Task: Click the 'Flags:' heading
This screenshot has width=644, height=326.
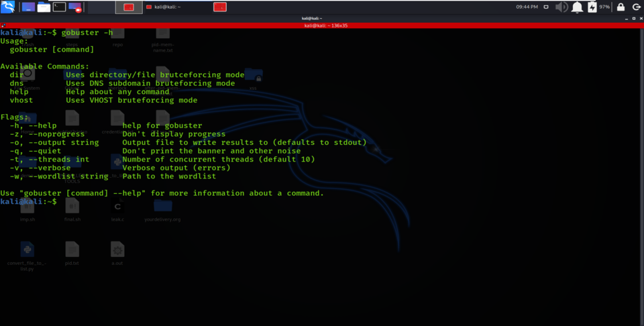Action: click(x=14, y=117)
